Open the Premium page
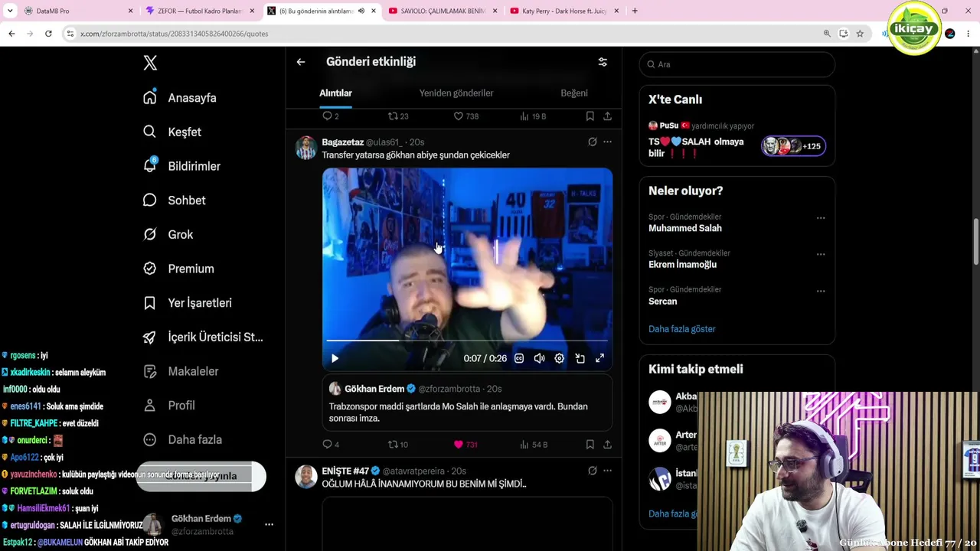The image size is (980, 551). pyautogui.click(x=178, y=269)
